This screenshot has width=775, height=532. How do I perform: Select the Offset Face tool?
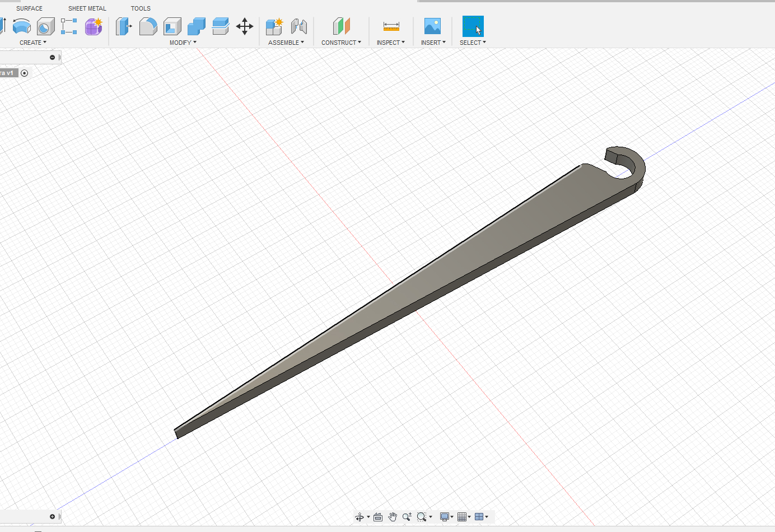tap(221, 26)
